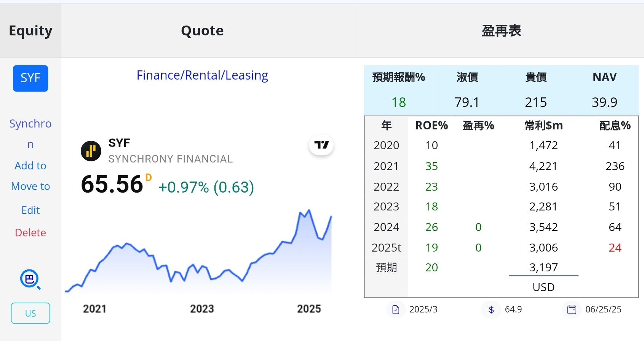Click the 2020 year row label

[x=386, y=145]
